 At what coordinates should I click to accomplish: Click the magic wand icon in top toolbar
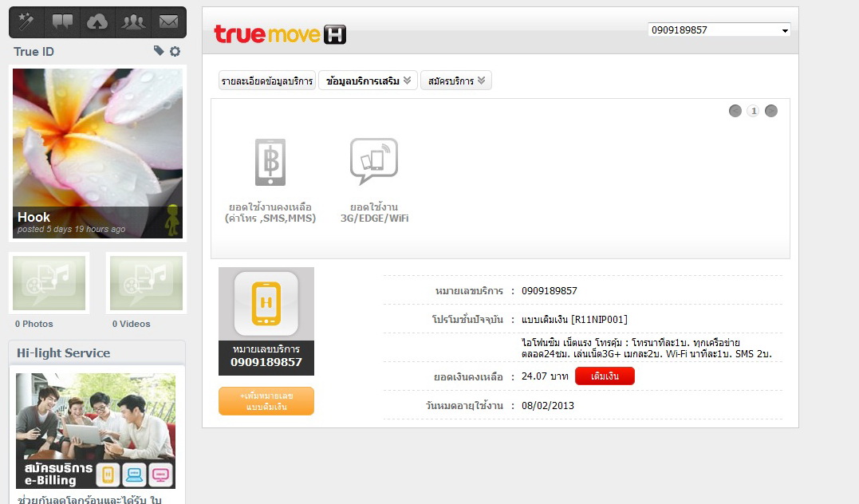pos(26,22)
